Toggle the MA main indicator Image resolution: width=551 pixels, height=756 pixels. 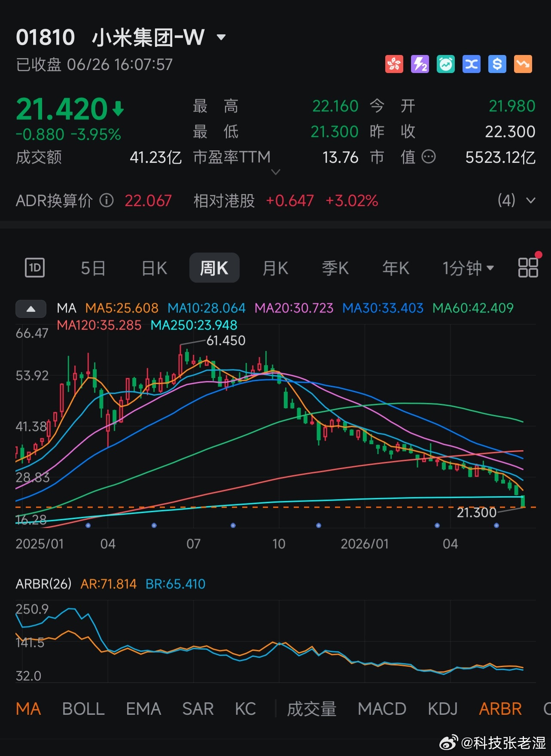point(28,709)
